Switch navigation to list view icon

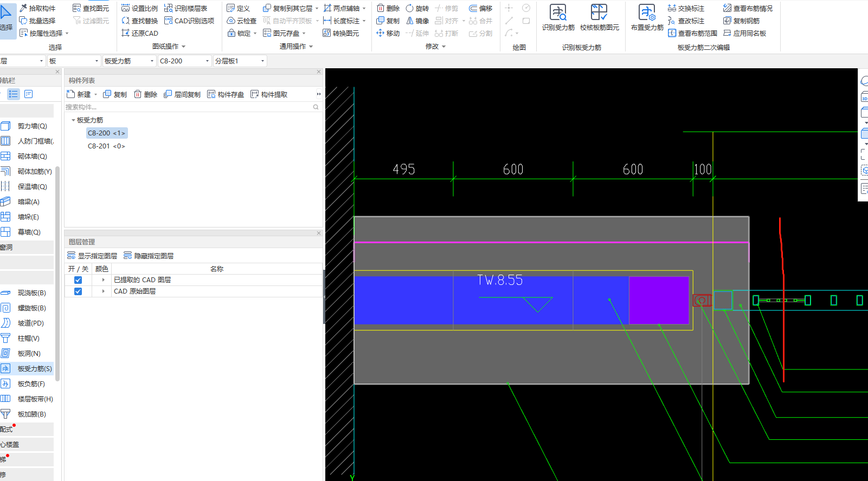(x=14, y=94)
